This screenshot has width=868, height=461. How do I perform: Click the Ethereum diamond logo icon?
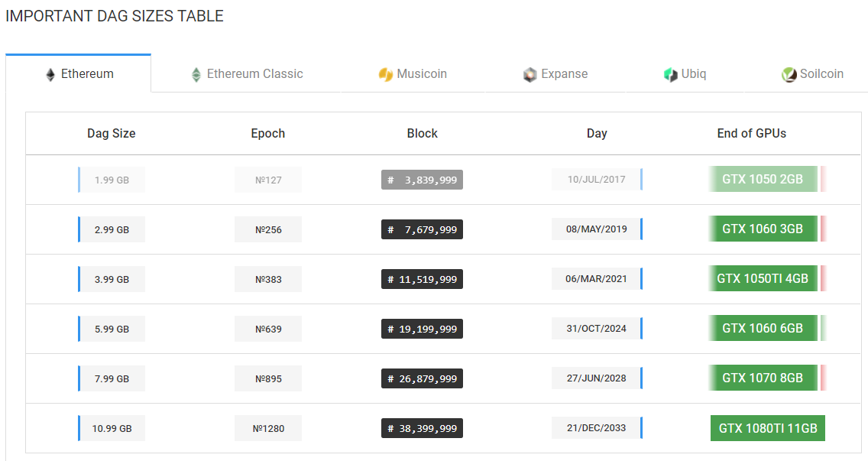click(50, 75)
